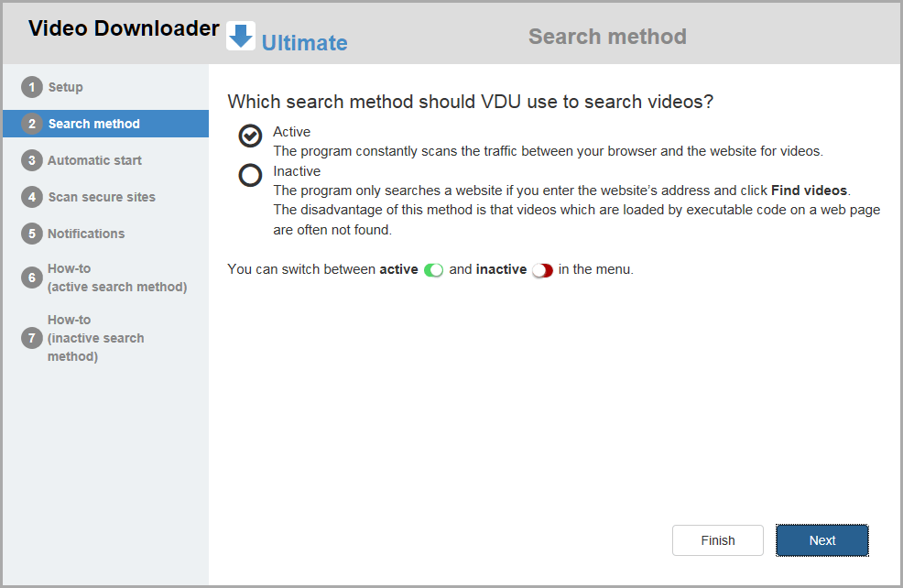Select the Inactive search method radio button
The height and width of the screenshot is (588, 903).
(x=250, y=175)
